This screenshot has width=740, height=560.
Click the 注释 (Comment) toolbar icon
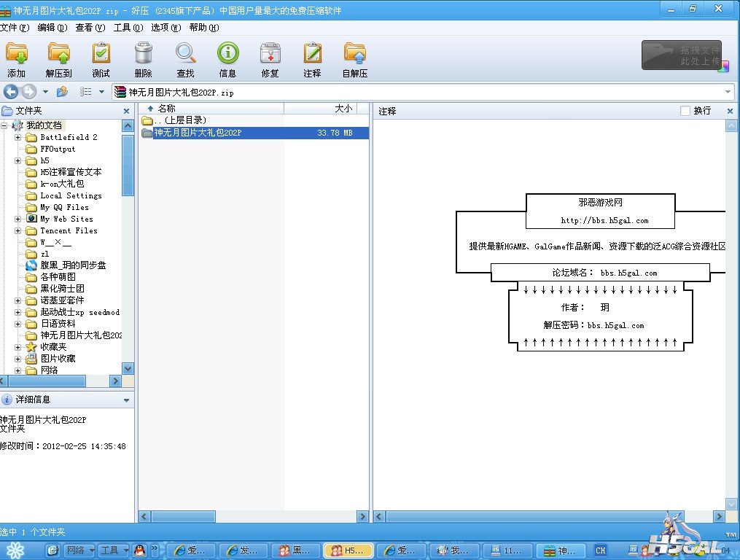coord(312,54)
